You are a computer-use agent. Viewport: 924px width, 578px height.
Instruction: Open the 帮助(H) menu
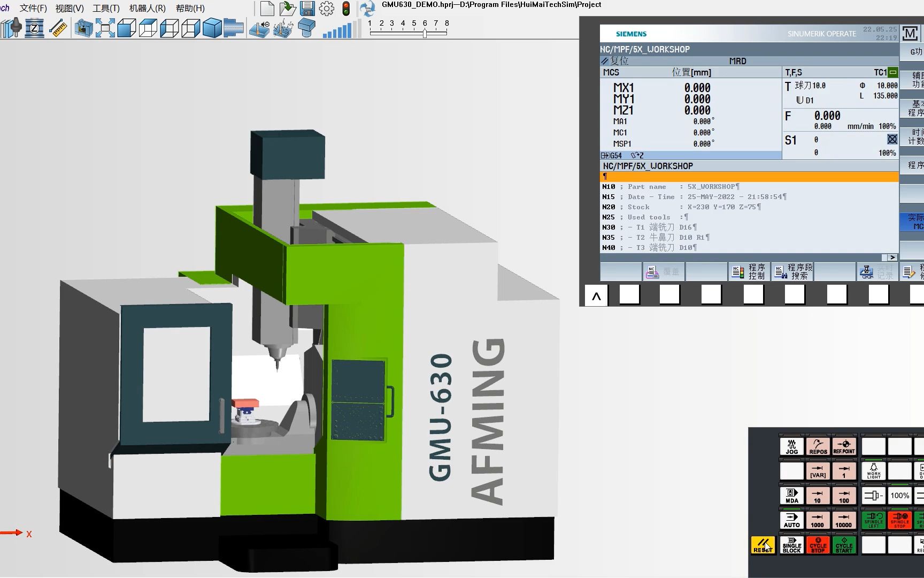pos(190,9)
